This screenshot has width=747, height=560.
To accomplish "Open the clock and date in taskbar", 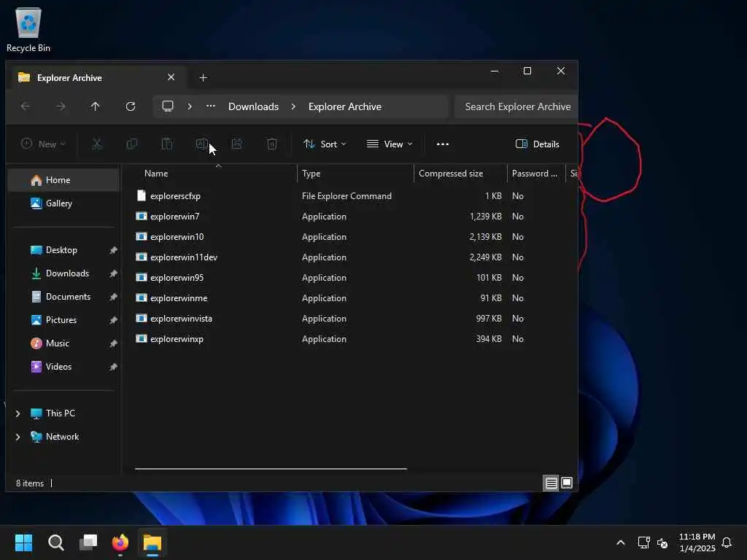I will coord(697,542).
